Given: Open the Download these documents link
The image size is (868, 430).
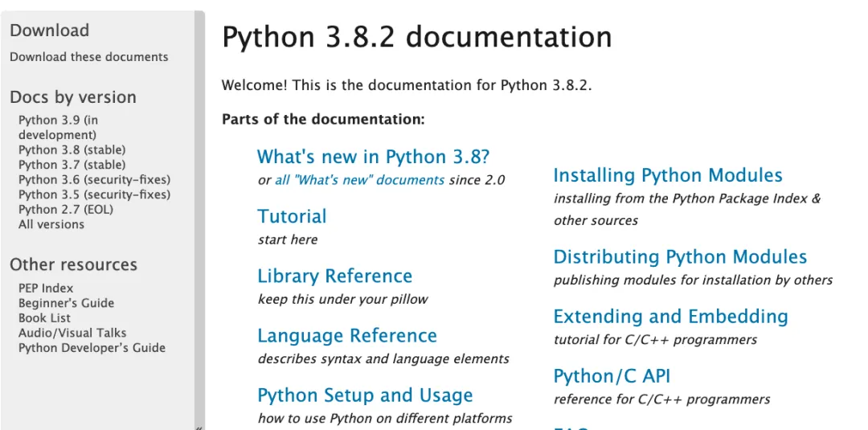Looking at the screenshot, I should [89, 57].
